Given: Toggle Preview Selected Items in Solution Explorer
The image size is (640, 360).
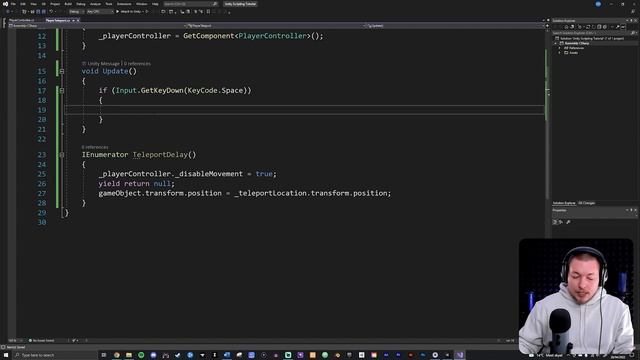Looking at the screenshot, I should [x=623, y=27].
